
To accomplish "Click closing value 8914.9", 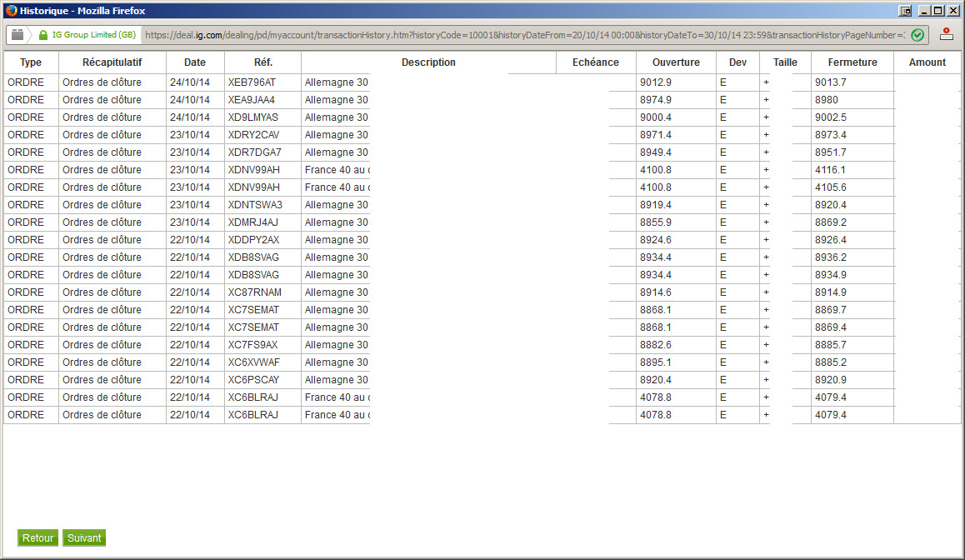I will point(831,292).
